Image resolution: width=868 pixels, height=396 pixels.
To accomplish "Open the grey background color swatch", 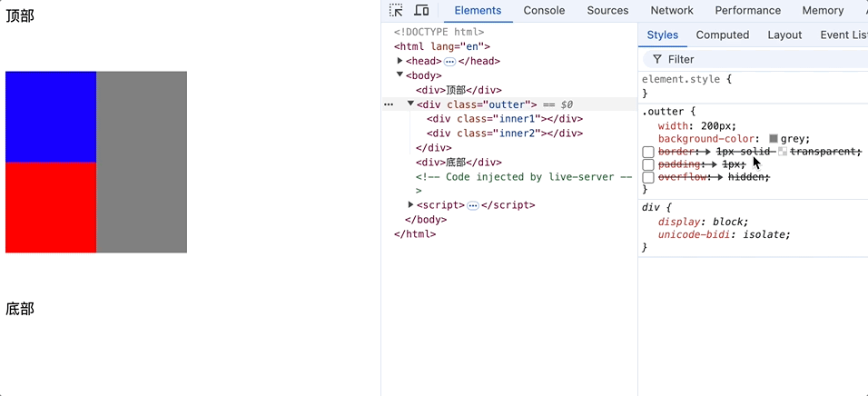I will tap(774, 138).
